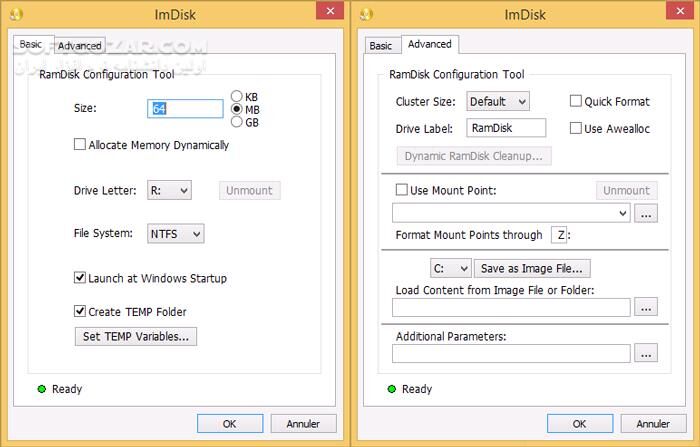The image size is (700, 447).
Task: Click the ImDisk app icon in right window title bar
Action: [x=366, y=14]
